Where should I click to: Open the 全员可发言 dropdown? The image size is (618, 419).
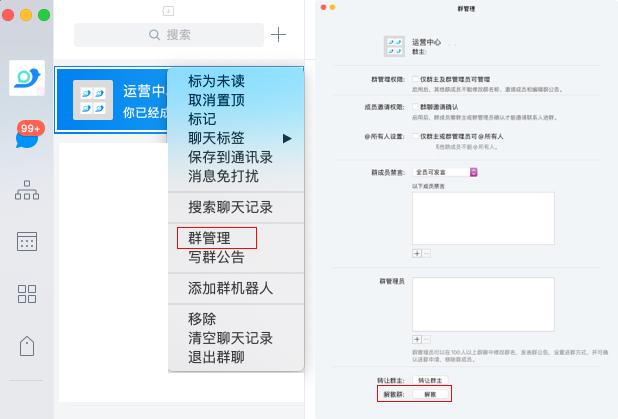point(446,172)
